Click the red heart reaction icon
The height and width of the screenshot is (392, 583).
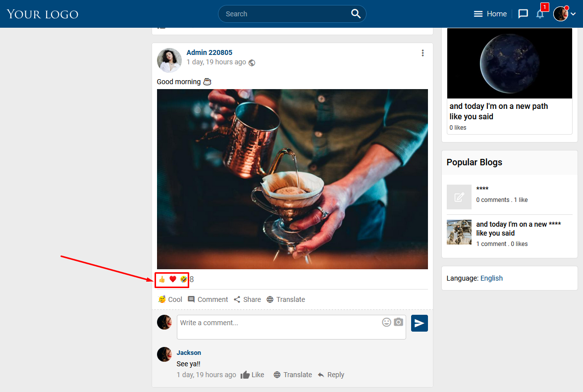tap(172, 279)
